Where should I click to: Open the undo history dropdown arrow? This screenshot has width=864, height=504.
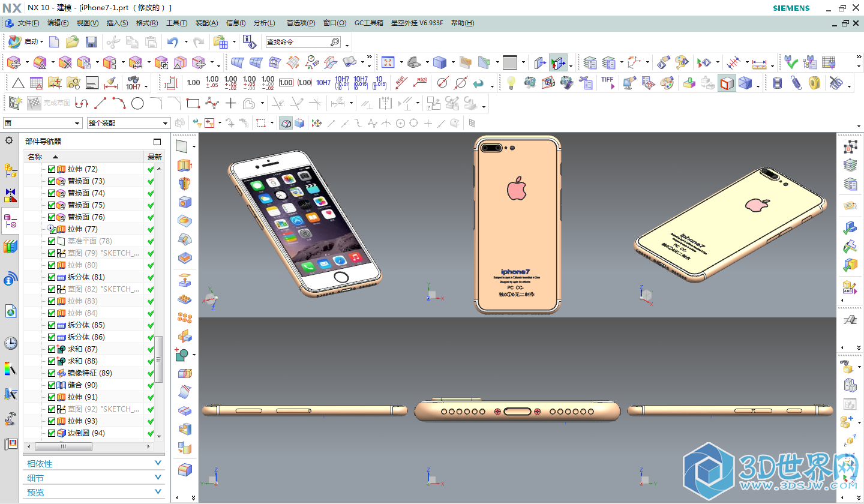[x=186, y=42]
